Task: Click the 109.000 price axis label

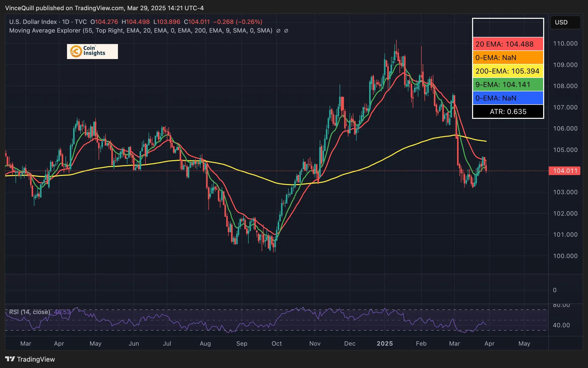Action: [565, 65]
